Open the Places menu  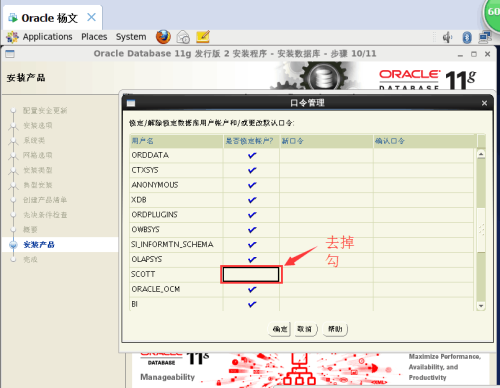pos(94,37)
